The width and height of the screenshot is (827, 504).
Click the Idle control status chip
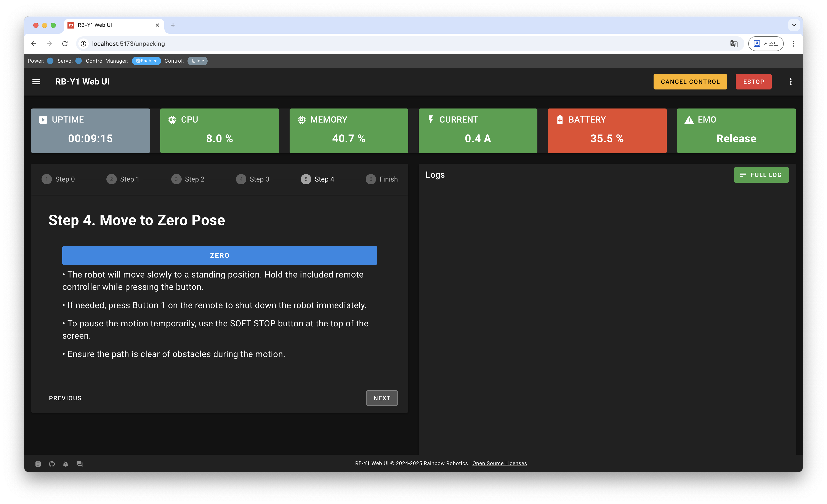coord(197,61)
